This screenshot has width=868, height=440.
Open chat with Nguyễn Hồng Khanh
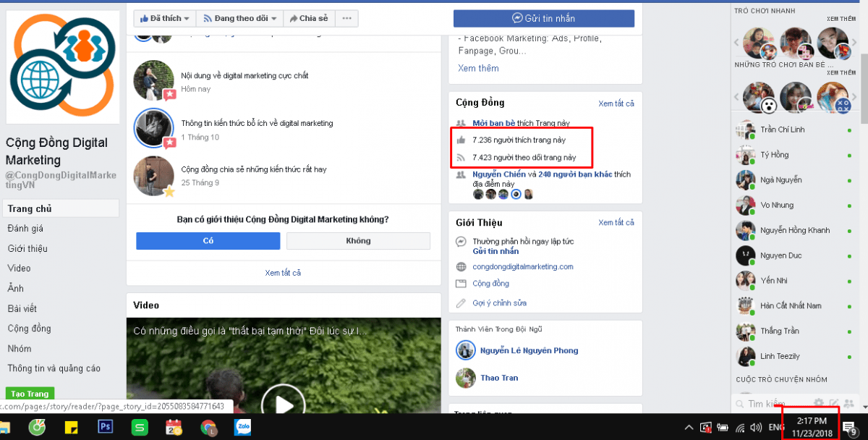pyautogui.click(x=793, y=230)
